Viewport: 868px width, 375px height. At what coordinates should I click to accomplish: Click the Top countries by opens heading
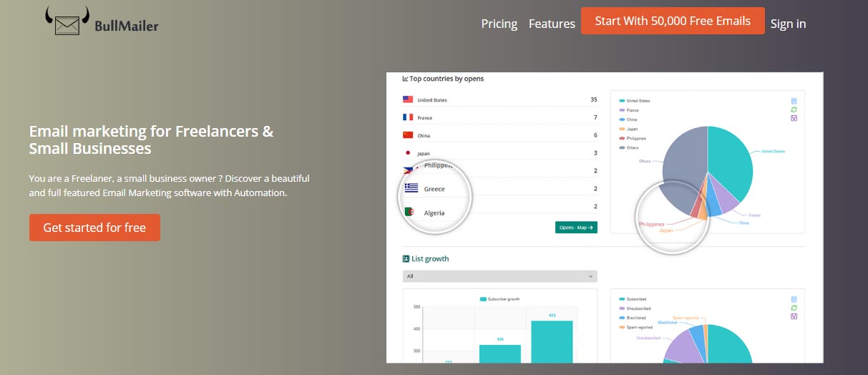[447, 79]
